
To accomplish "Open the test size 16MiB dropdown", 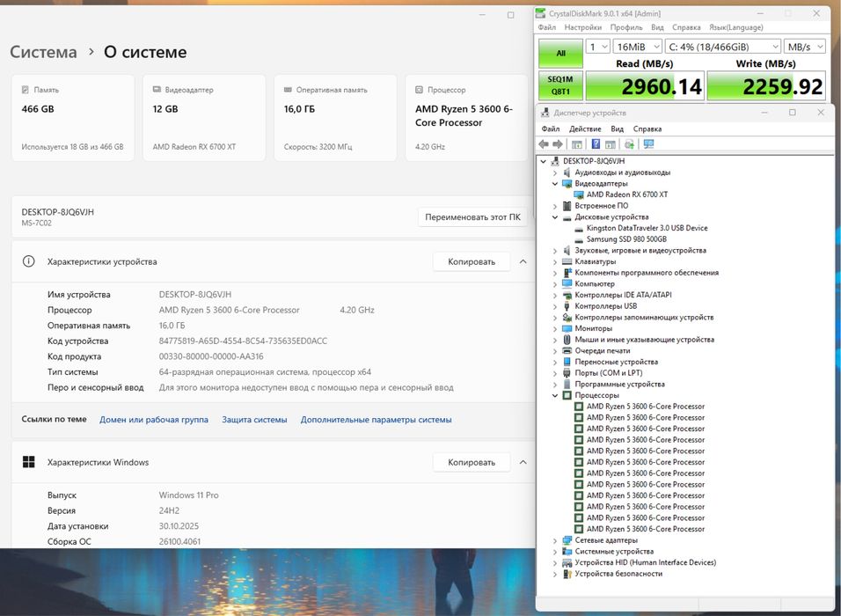I will [x=638, y=47].
